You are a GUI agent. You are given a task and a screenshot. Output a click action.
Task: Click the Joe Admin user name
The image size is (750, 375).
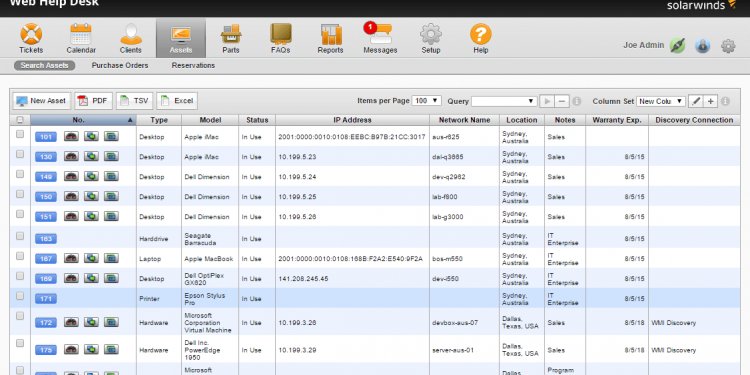click(x=643, y=45)
